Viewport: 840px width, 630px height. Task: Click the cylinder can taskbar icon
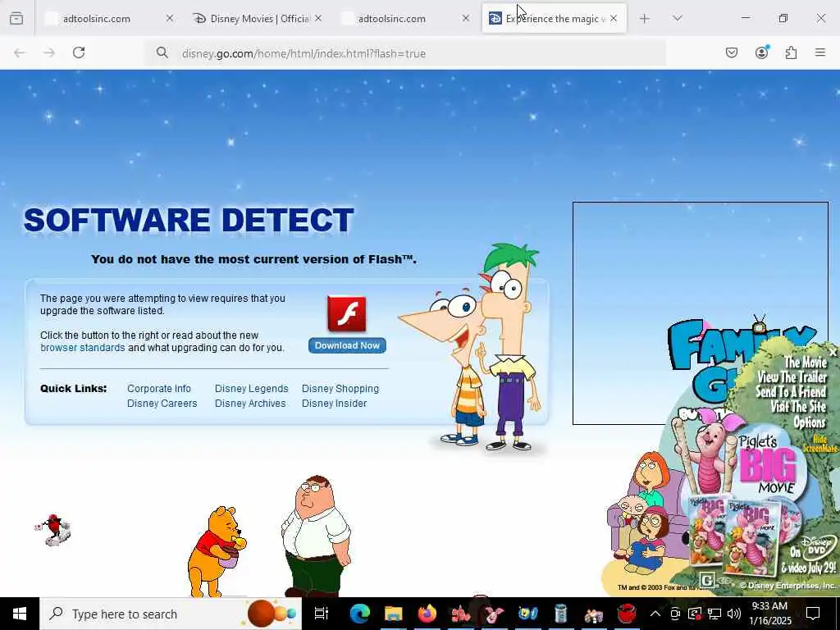pyautogui.click(x=560, y=614)
